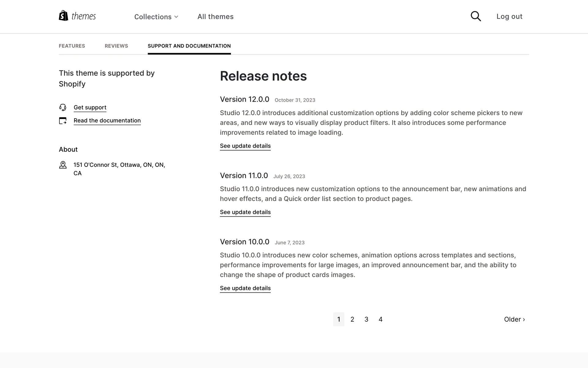Open the All themes page
Viewport: 588px width, 368px height.
click(x=215, y=17)
